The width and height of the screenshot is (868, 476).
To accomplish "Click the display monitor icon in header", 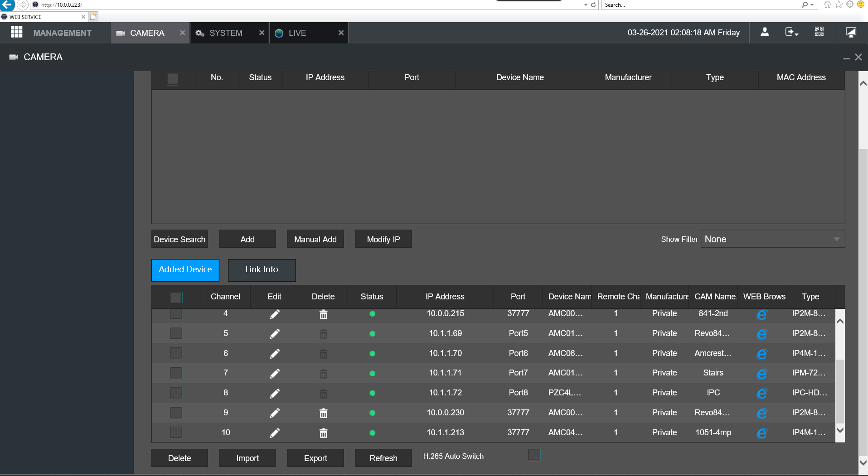I will tap(851, 32).
